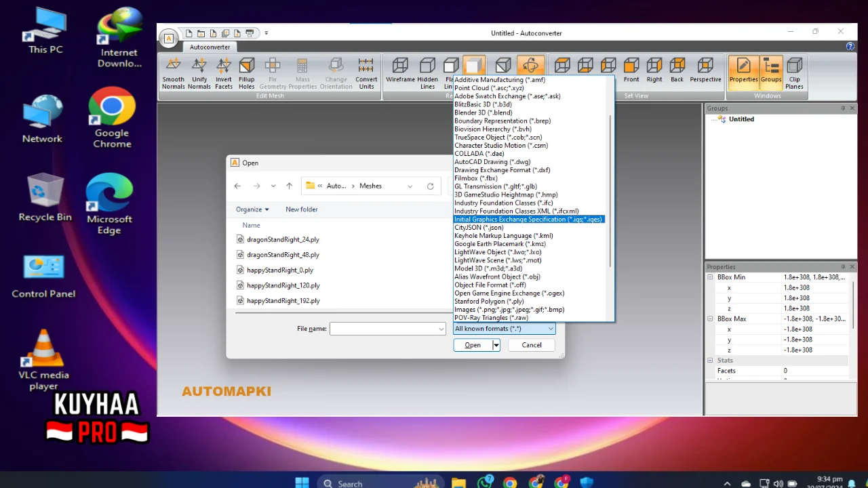
Task: Navigate to Meshes breadcrumb segment
Action: [370, 186]
